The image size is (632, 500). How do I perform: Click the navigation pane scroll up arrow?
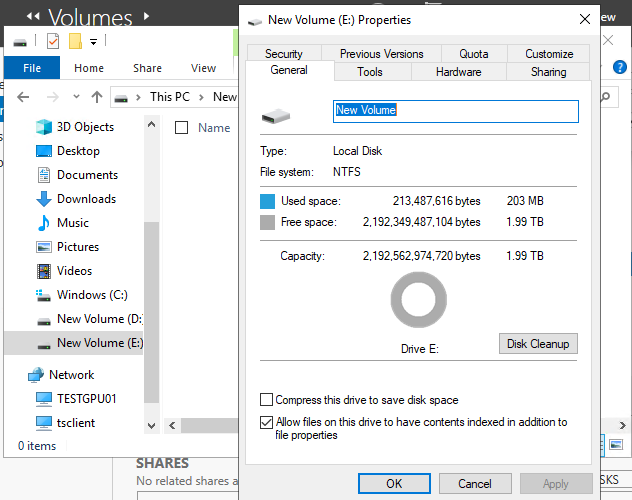[152, 124]
